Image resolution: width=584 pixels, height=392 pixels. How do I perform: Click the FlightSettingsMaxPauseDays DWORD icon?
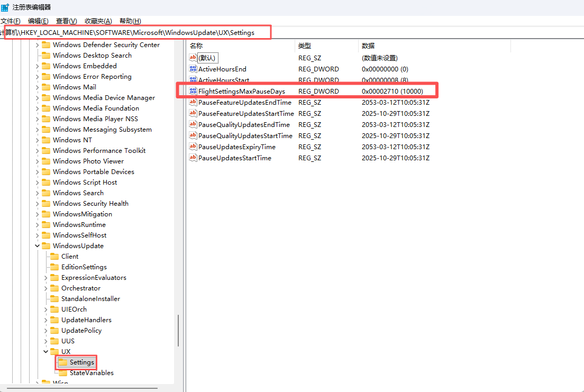pyautogui.click(x=193, y=91)
